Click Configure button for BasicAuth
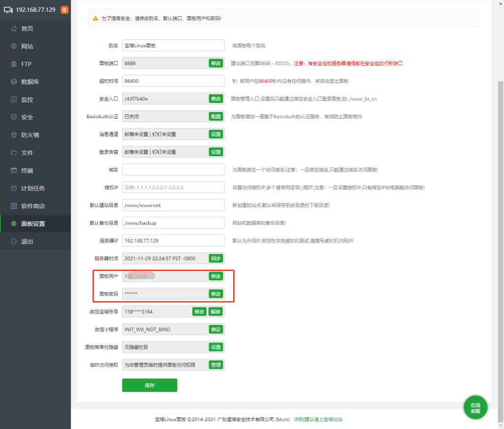The width and height of the screenshot is (504, 429). [x=216, y=117]
